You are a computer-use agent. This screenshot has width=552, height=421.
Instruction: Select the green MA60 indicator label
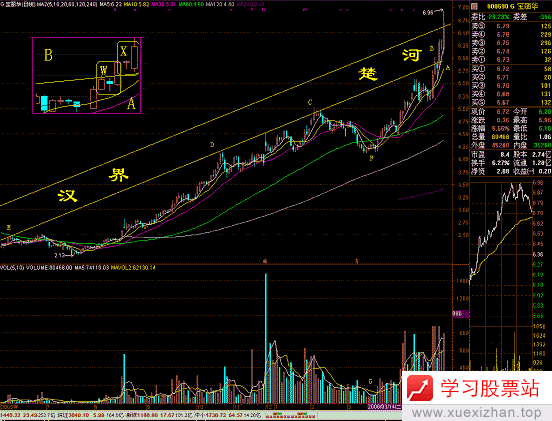click(191, 5)
